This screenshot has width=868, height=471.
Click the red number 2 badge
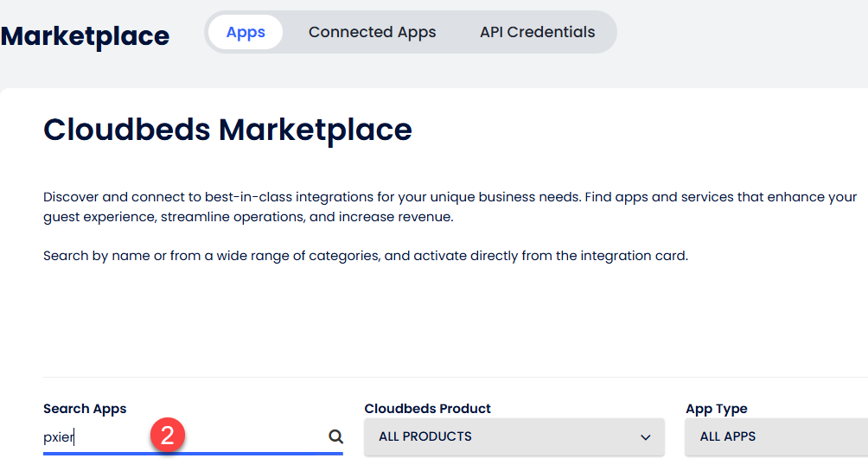point(168,435)
